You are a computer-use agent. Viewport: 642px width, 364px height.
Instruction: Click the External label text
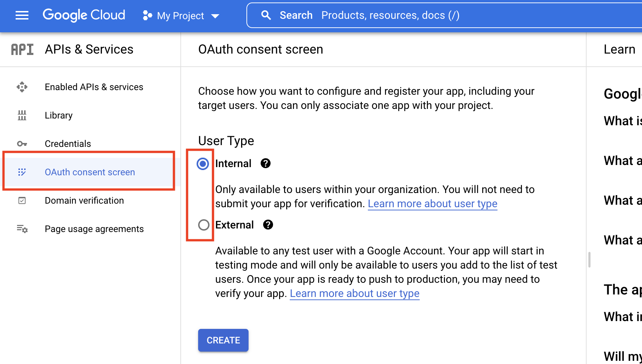(x=235, y=225)
